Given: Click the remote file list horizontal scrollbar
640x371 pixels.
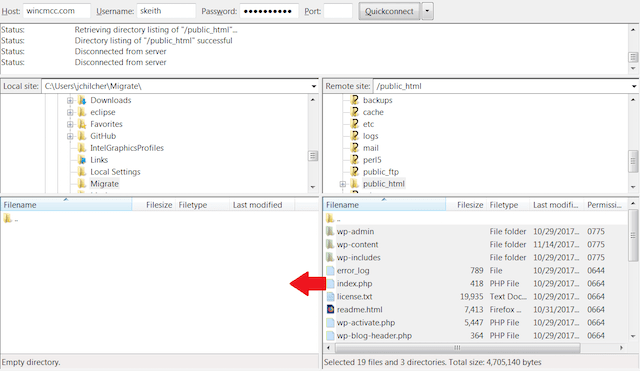Looking at the screenshot, I should click(x=458, y=348).
